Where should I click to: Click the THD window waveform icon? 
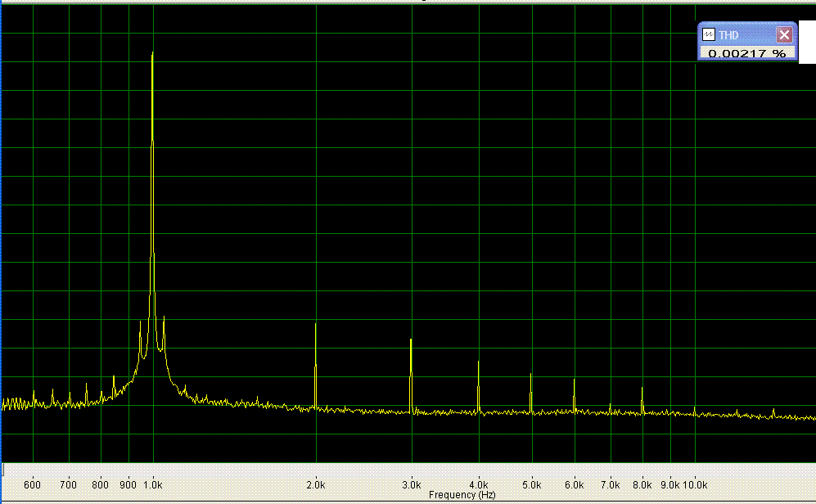pos(708,35)
